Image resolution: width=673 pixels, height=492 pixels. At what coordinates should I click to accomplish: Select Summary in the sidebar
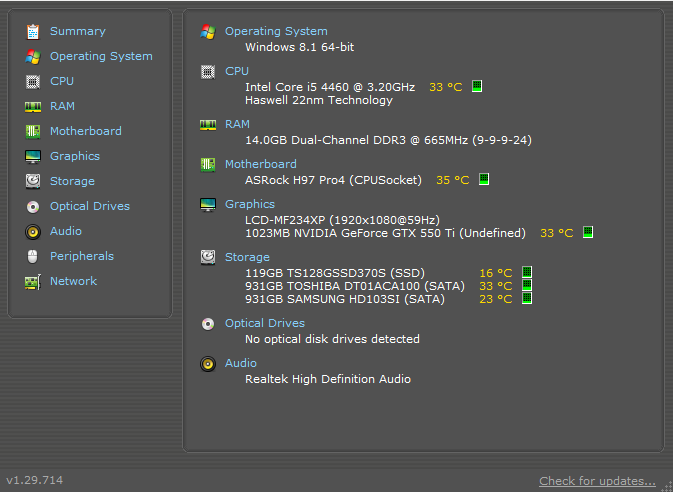[78, 31]
